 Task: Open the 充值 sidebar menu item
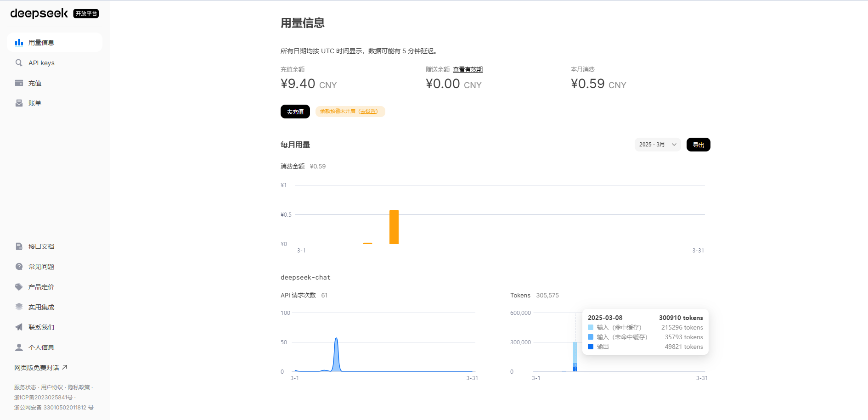(x=55, y=83)
